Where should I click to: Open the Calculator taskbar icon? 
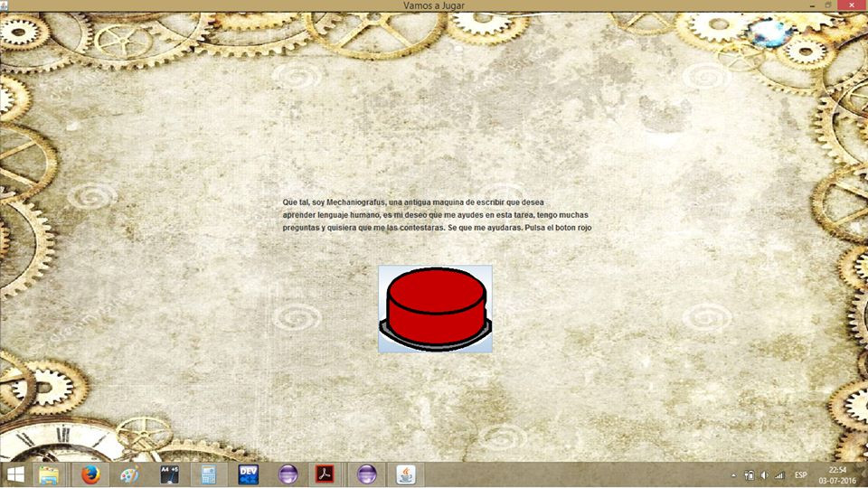(x=209, y=474)
